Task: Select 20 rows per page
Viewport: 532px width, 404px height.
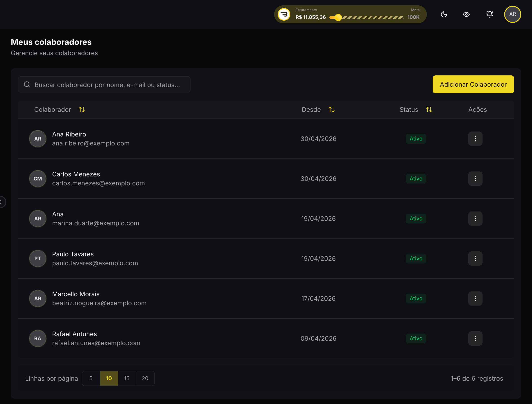Action: pyautogui.click(x=145, y=378)
